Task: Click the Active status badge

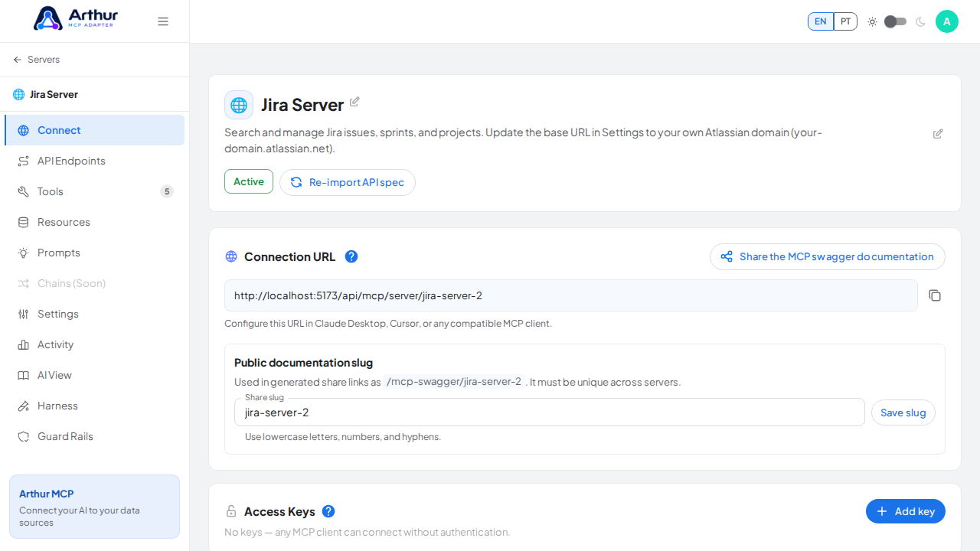Action: 249,181
